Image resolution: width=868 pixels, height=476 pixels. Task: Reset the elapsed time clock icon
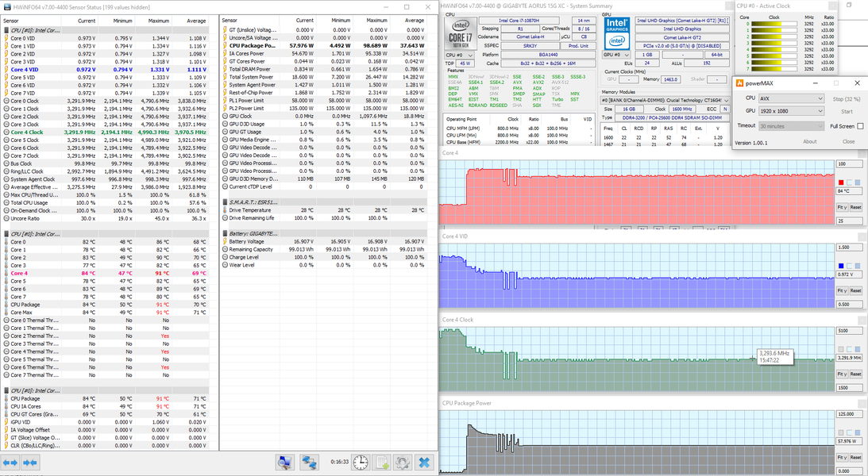[x=361, y=462]
